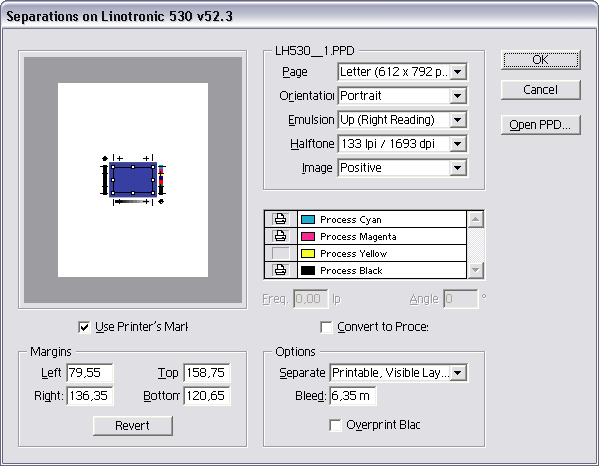Open the Page size dropdown
Viewport: 599px width, 466px height.
pyautogui.click(x=402, y=72)
